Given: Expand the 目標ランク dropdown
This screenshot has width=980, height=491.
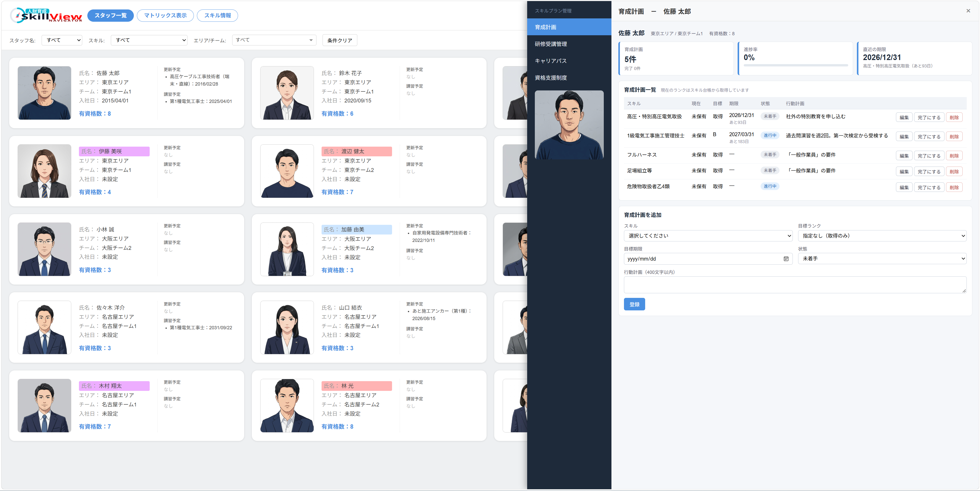Looking at the screenshot, I should tap(882, 236).
